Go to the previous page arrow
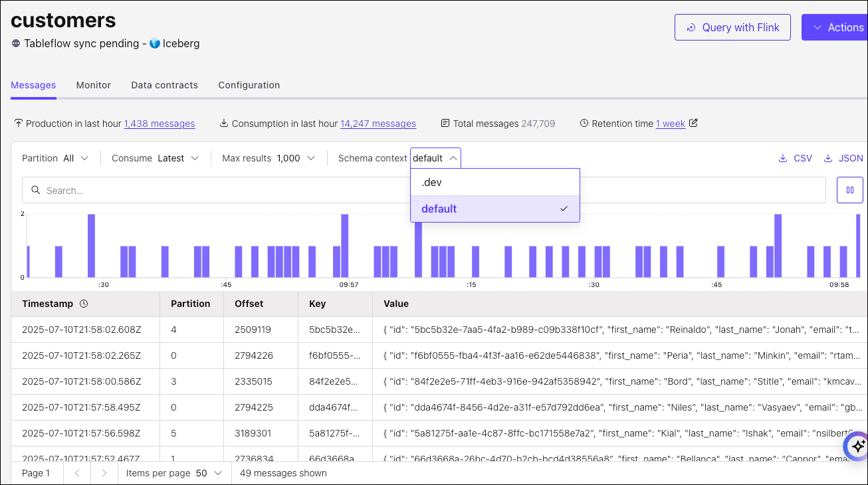 [x=77, y=473]
